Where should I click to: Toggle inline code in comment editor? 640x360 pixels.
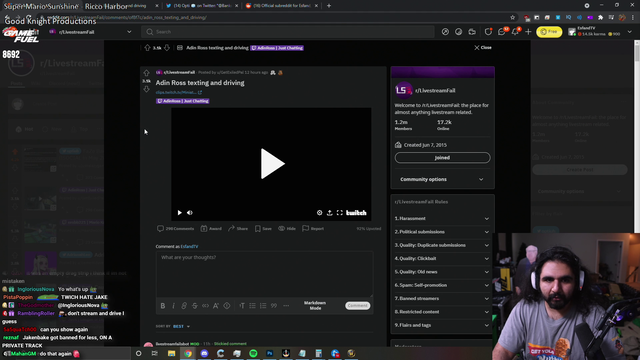(x=205, y=306)
